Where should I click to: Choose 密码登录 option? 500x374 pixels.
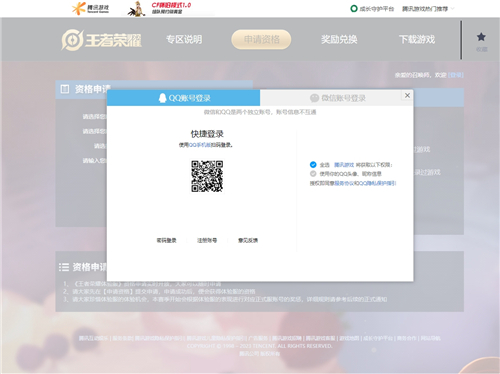[x=166, y=240]
